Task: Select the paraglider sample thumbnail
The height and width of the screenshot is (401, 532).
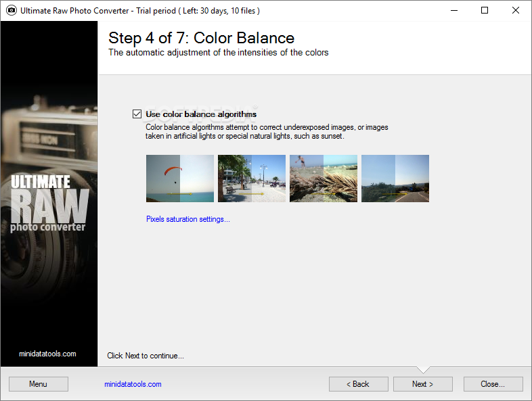Action: 180,179
